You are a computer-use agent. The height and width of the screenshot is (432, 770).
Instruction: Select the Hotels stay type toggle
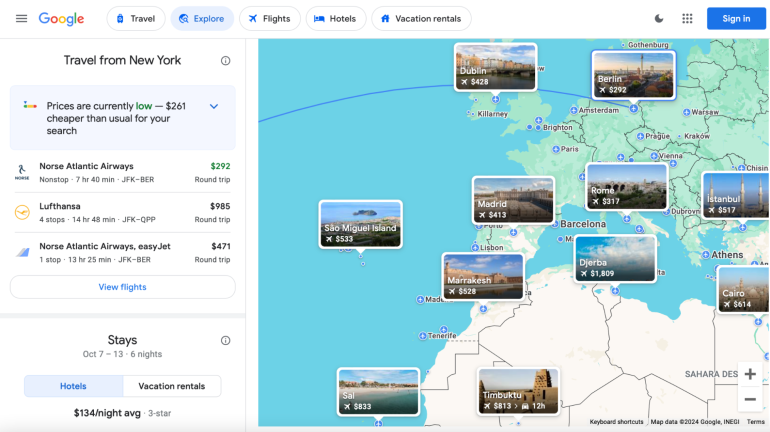pos(73,386)
